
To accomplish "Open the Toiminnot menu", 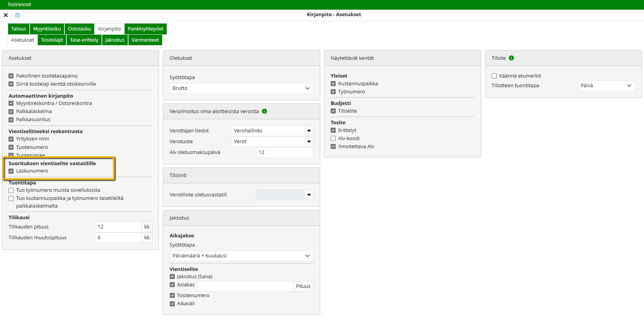I will point(19,5).
